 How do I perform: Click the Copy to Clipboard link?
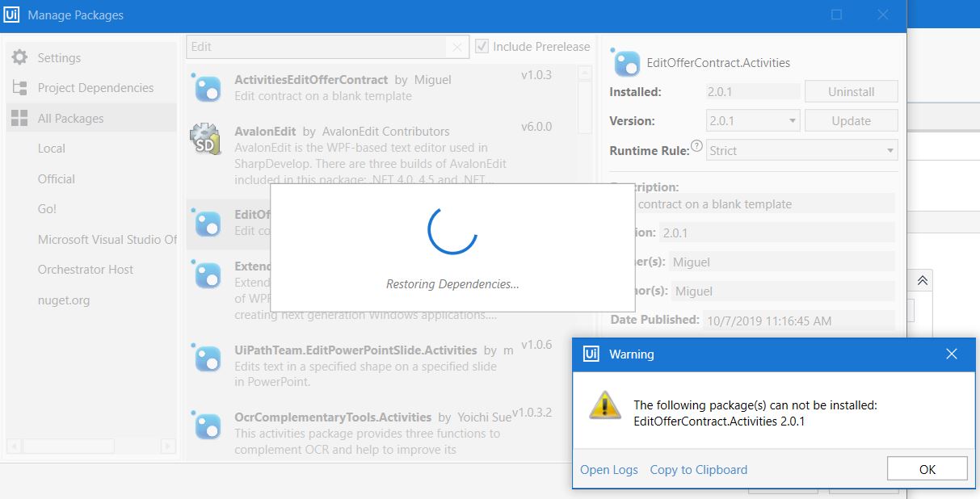699,469
